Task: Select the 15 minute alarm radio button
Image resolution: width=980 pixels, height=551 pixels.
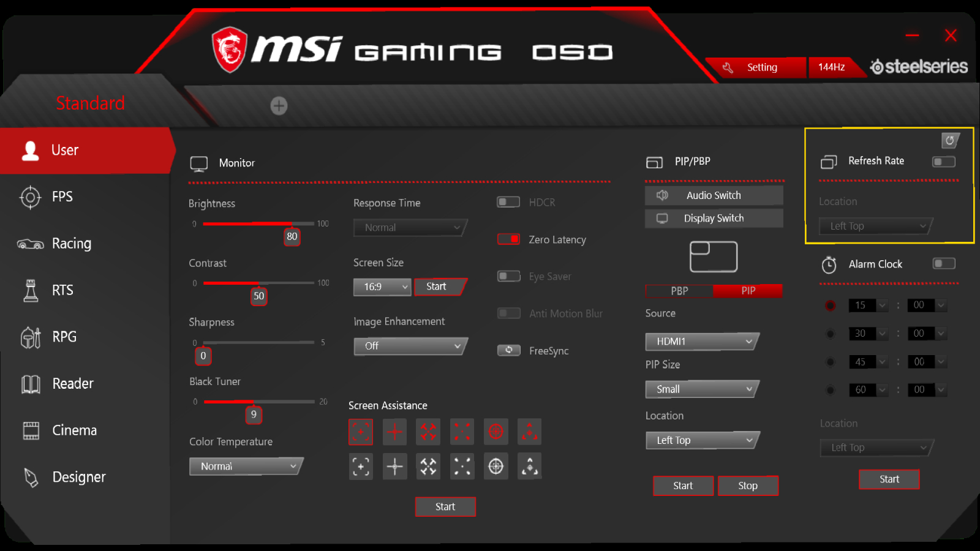Action: 830,305
